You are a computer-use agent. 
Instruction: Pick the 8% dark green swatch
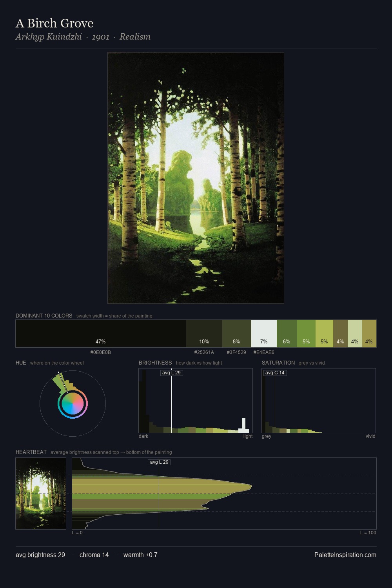(236, 334)
